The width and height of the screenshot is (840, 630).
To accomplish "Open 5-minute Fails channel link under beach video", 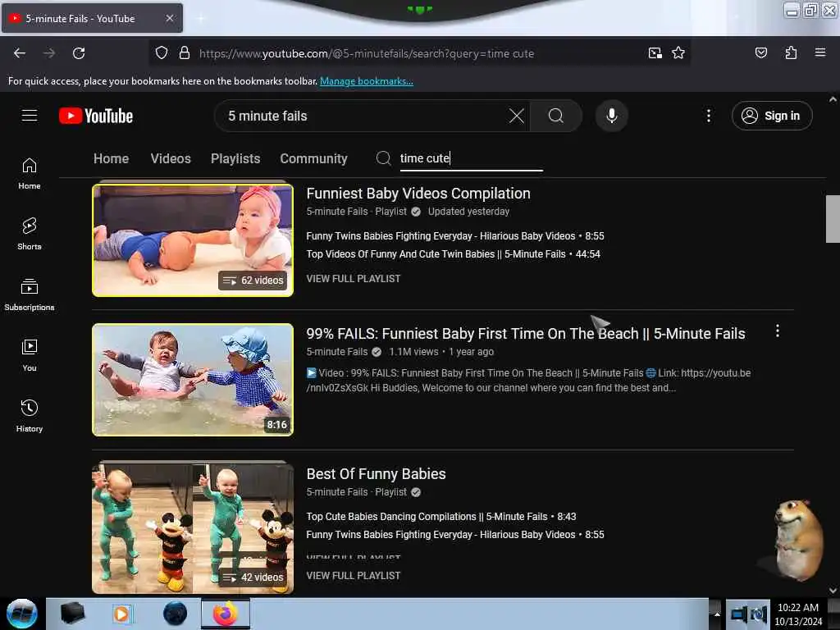I will 337,352.
